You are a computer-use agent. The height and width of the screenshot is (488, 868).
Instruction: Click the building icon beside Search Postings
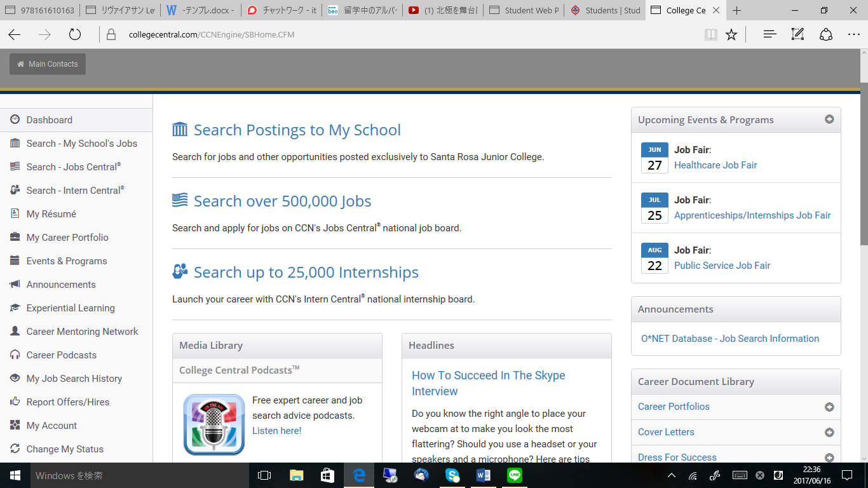[x=180, y=130]
